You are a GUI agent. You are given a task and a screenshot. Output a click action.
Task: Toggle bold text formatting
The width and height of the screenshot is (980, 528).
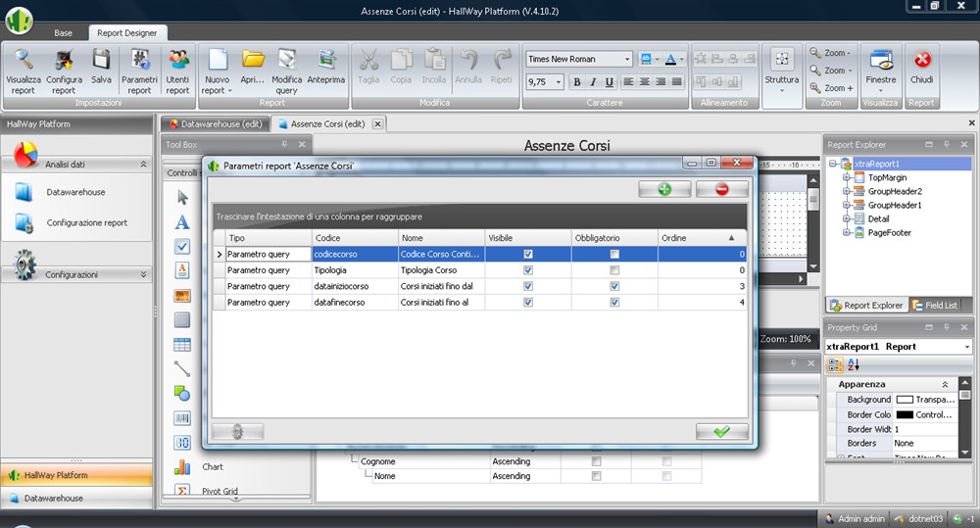[x=577, y=82]
